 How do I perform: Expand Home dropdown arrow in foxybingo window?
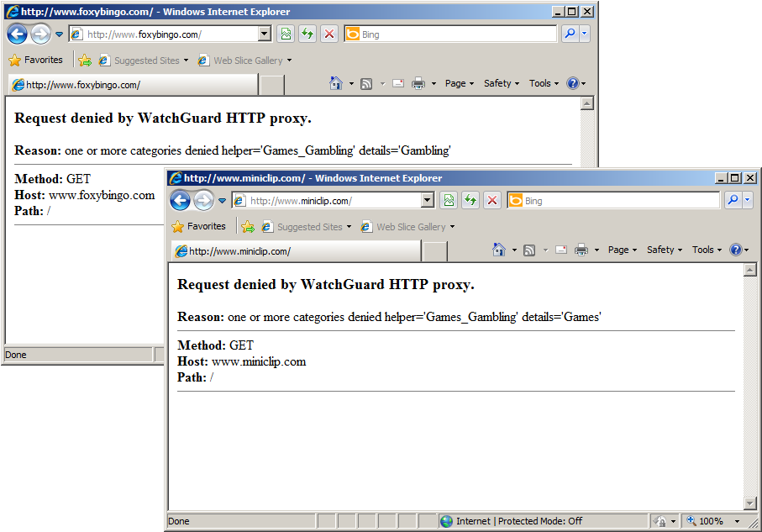tap(351, 84)
